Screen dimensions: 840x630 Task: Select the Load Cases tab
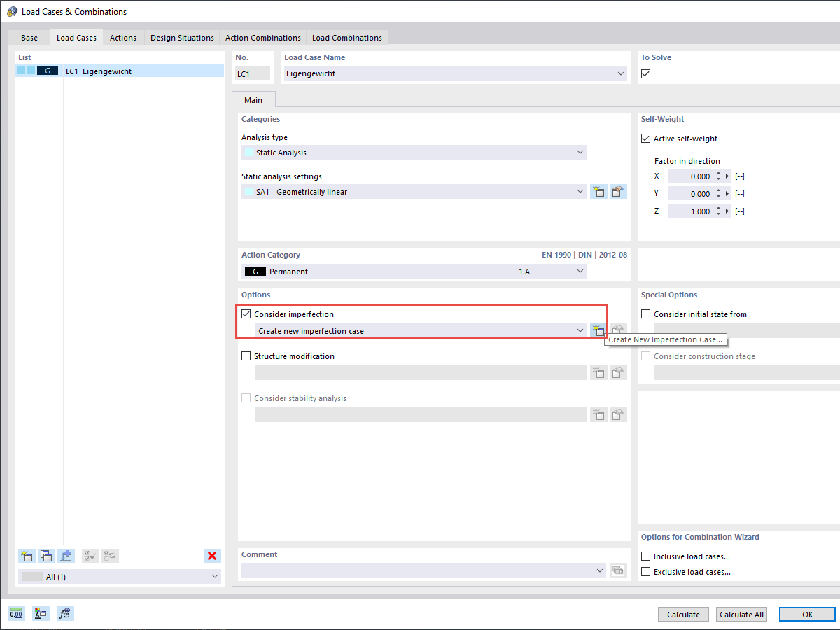(76, 38)
